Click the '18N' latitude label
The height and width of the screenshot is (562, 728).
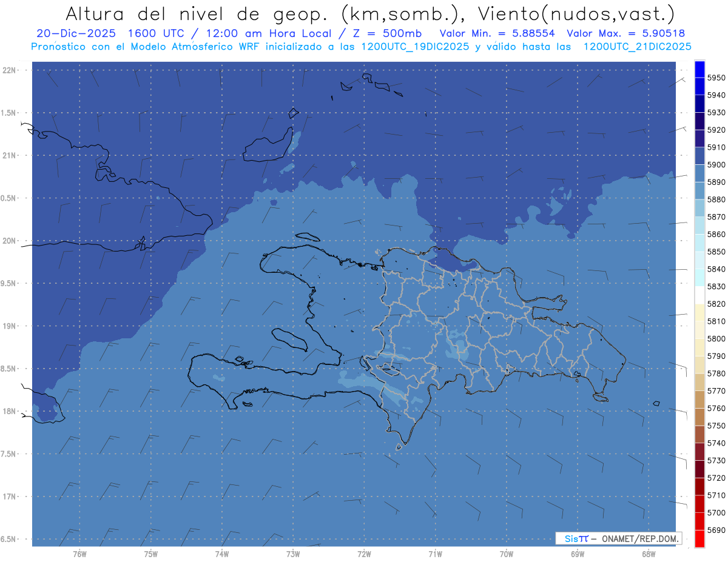tap(10, 411)
